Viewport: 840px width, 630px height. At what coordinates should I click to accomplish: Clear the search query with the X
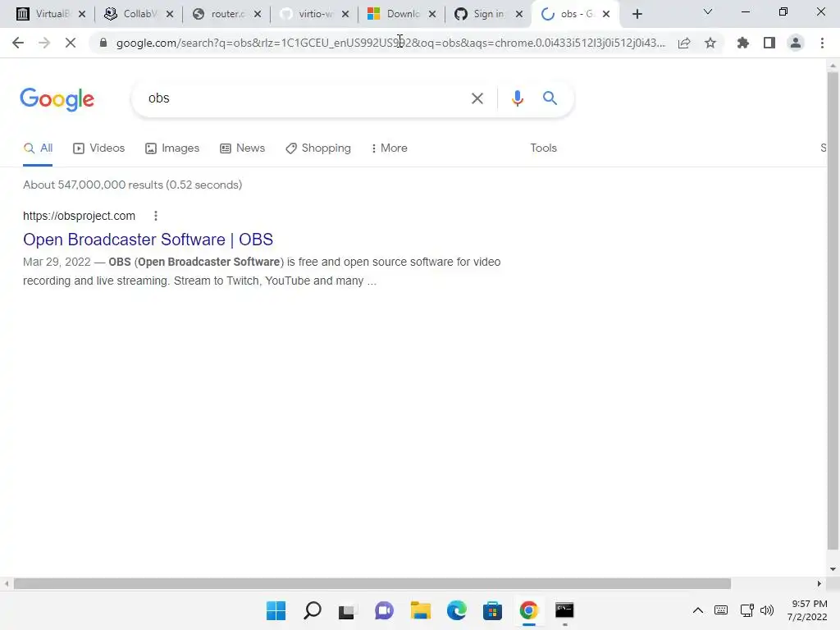click(477, 98)
